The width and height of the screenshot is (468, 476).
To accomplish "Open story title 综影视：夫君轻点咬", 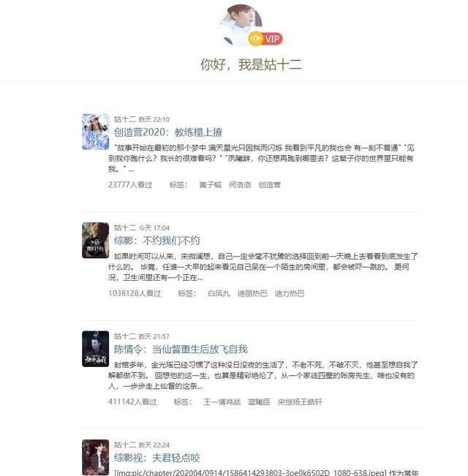I will pyautogui.click(x=157, y=458).
